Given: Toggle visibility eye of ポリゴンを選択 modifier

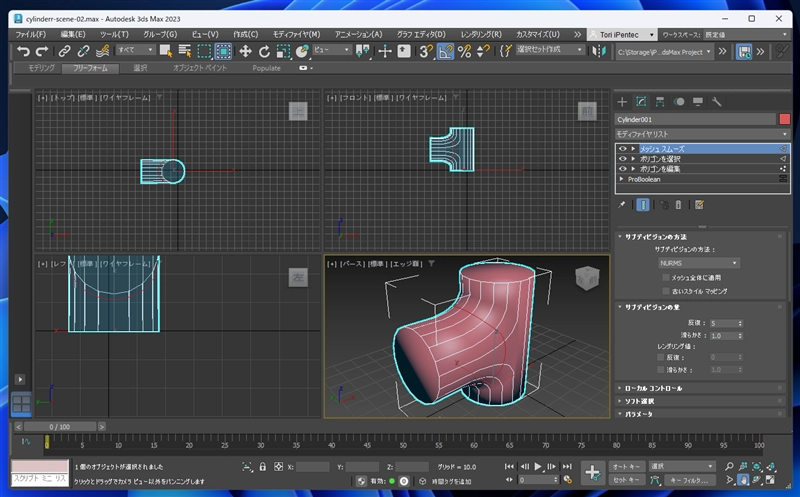Looking at the screenshot, I should 622,159.
